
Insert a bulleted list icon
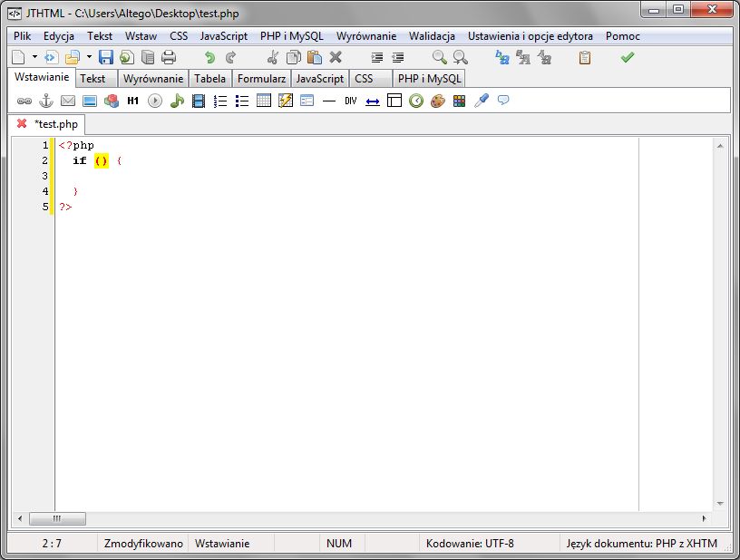[242, 101]
